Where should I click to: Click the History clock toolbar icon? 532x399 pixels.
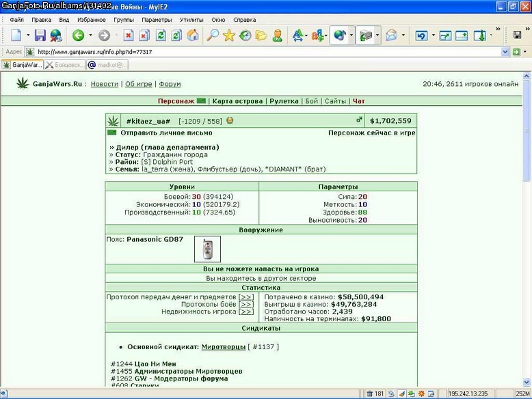[245, 36]
